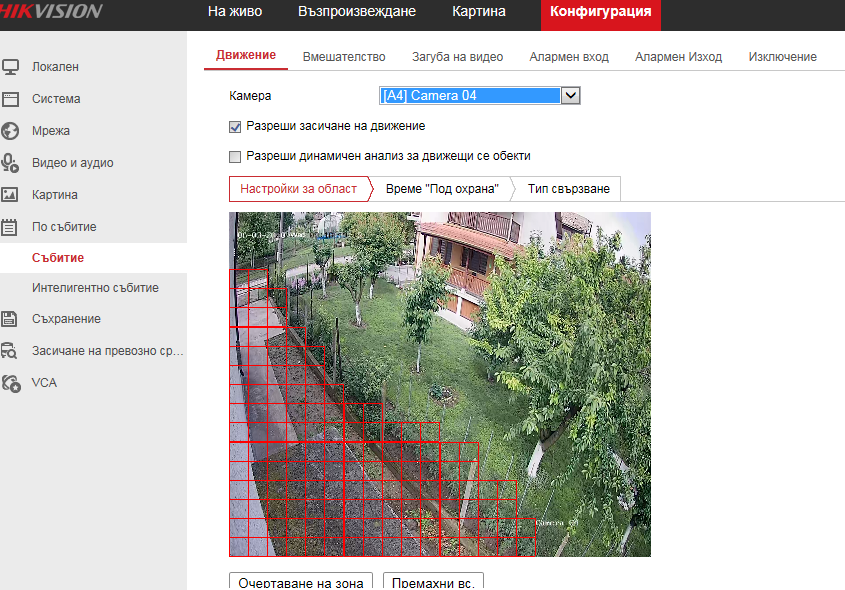Click the По събитие calendar icon
Screen dimensions: 845x590
11,227
